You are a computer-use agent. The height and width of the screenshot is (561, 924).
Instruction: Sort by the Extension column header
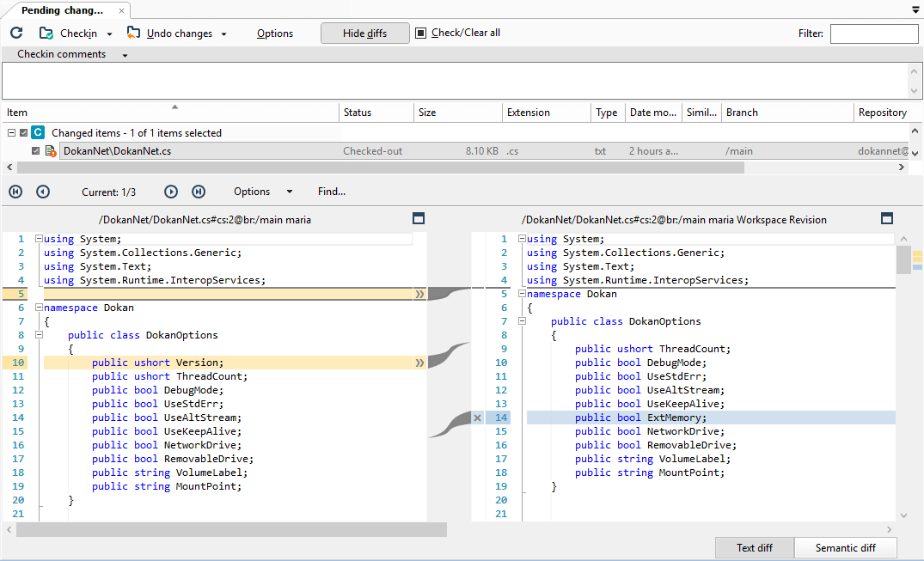(x=547, y=113)
